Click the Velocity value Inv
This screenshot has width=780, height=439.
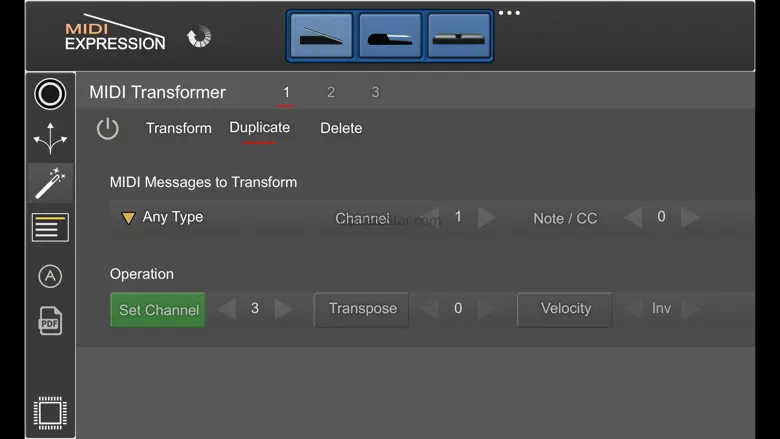pos(662,308)
